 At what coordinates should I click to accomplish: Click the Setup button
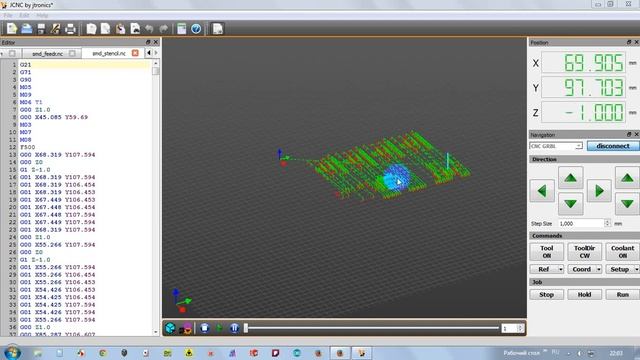click(619, 269)
